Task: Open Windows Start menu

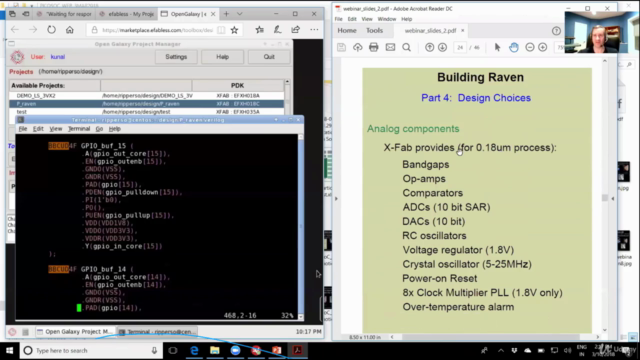Action: [x=9, y=350]
